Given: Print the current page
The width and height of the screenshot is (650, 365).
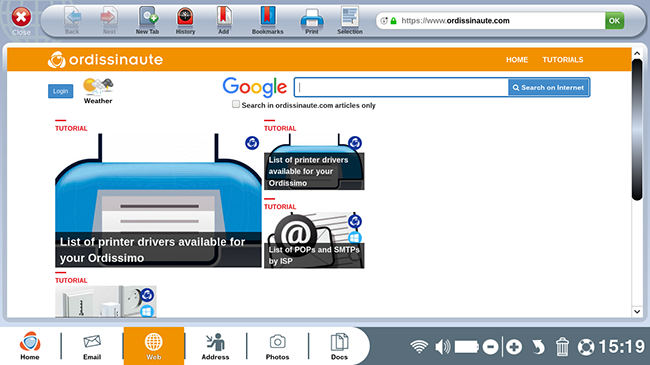Looking at the screenshot, I should [x=312, y=20].
